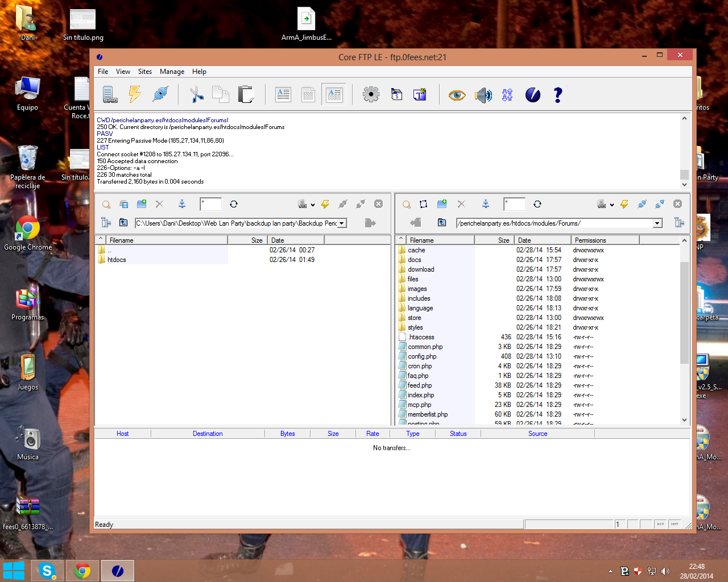Open the Manage menu

point(172,72)
